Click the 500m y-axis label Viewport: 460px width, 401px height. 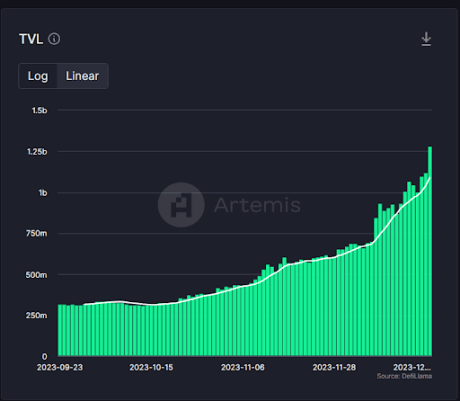coord(36,275)
